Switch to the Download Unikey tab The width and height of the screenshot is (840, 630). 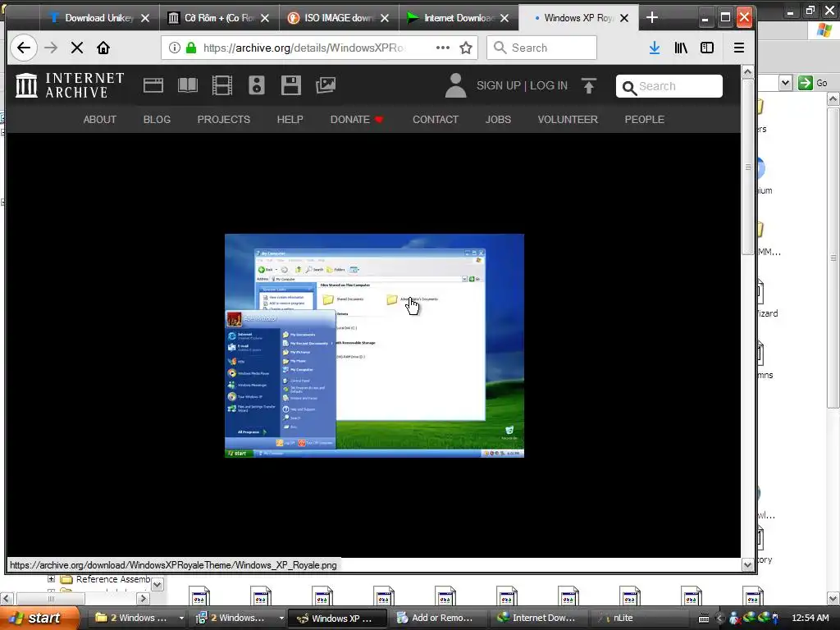click(98, 18)
